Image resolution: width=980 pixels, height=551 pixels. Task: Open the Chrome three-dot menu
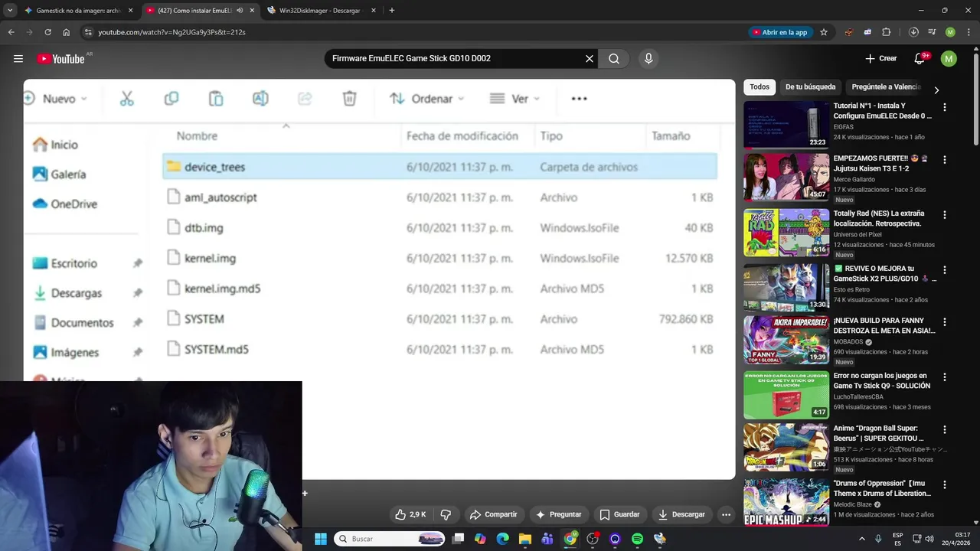point(968,32)
